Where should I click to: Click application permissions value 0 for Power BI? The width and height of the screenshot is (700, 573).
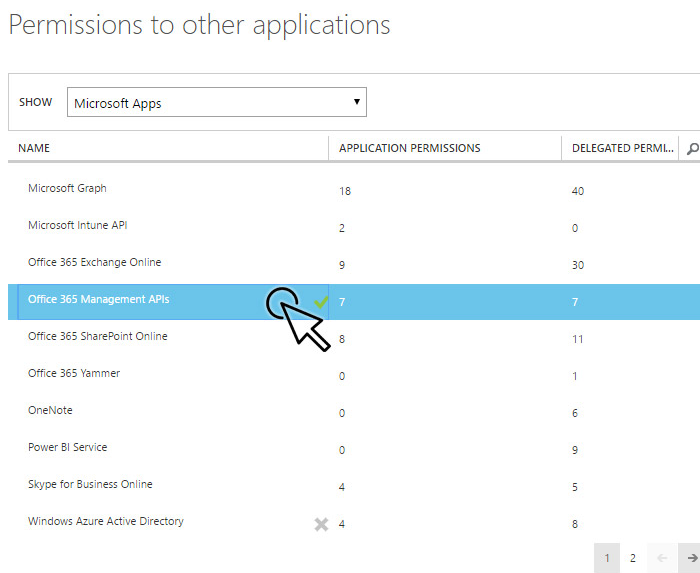[342, 451]
